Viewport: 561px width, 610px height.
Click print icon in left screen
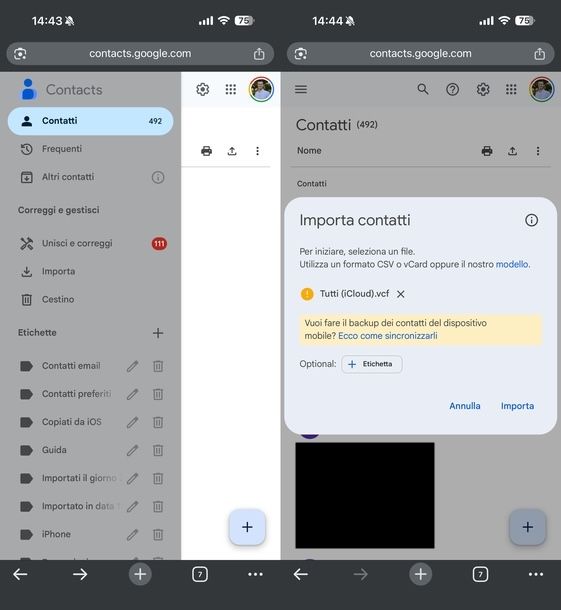pos(207,151)
